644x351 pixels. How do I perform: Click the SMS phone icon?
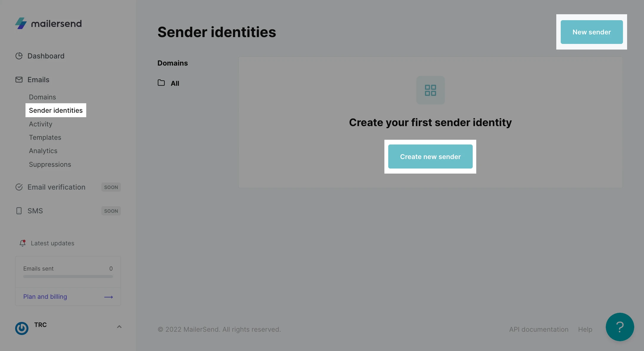pyautogui.click(x=19, y=211)
